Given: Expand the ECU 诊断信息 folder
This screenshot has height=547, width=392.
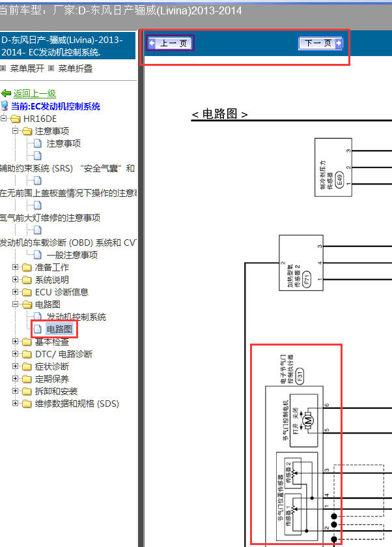Looking at the screenshot, I should 15,292.
